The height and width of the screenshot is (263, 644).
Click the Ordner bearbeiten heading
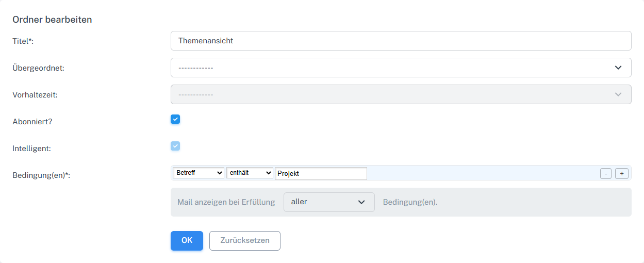52,20
